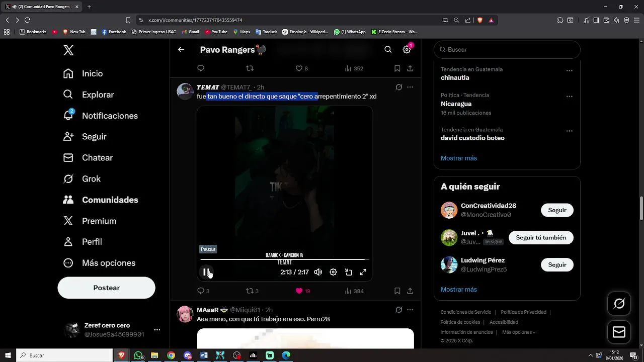Open the YouTube bookmark

216,32
